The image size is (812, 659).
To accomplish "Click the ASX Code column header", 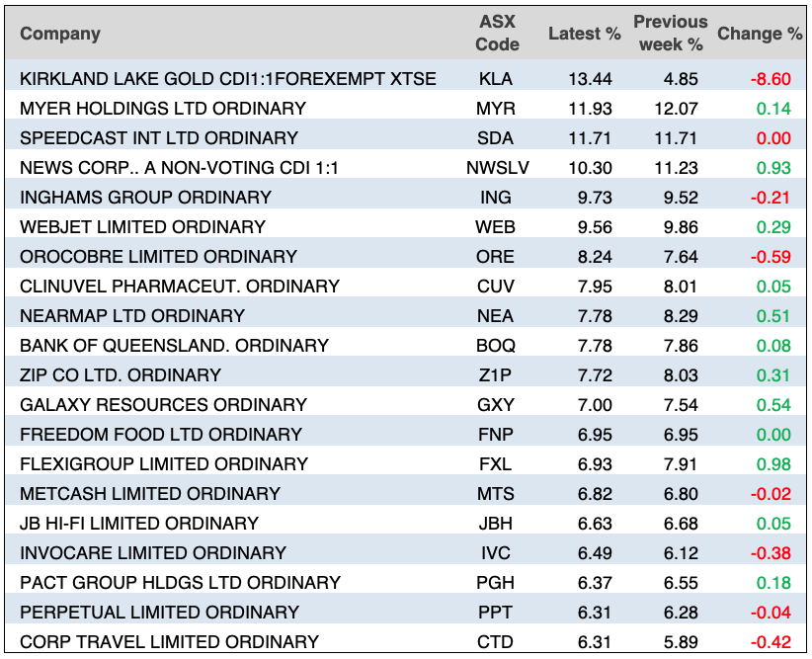I will click(x=497, y=34).
